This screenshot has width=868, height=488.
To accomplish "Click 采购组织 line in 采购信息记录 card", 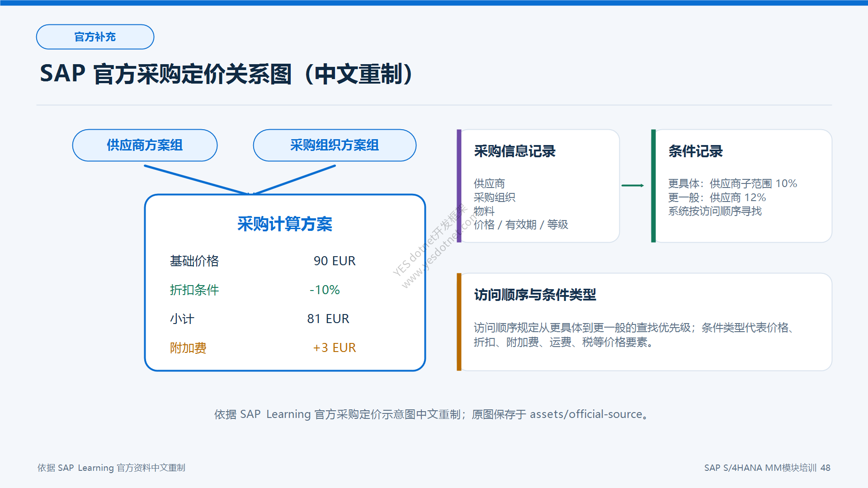I will click(x=495, y=197).
